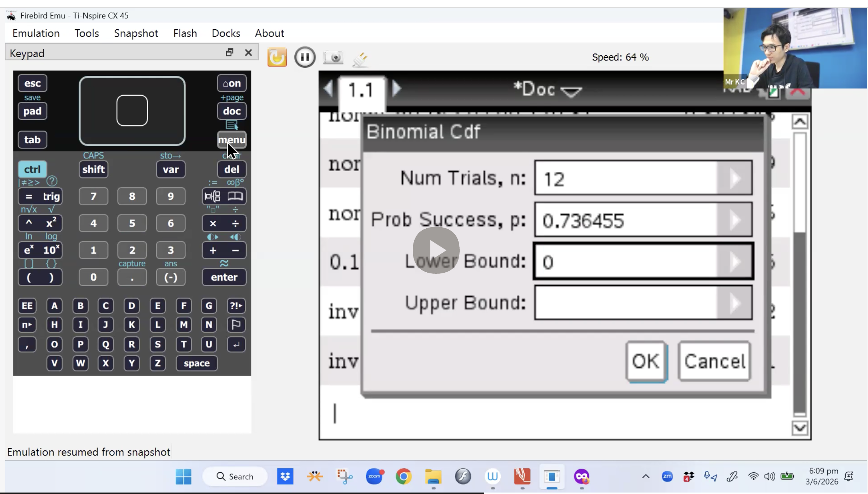The height and width of the screenshot is (494, 868).
Task: Open Google Chrome from taskbar
Action: point(404,476)
